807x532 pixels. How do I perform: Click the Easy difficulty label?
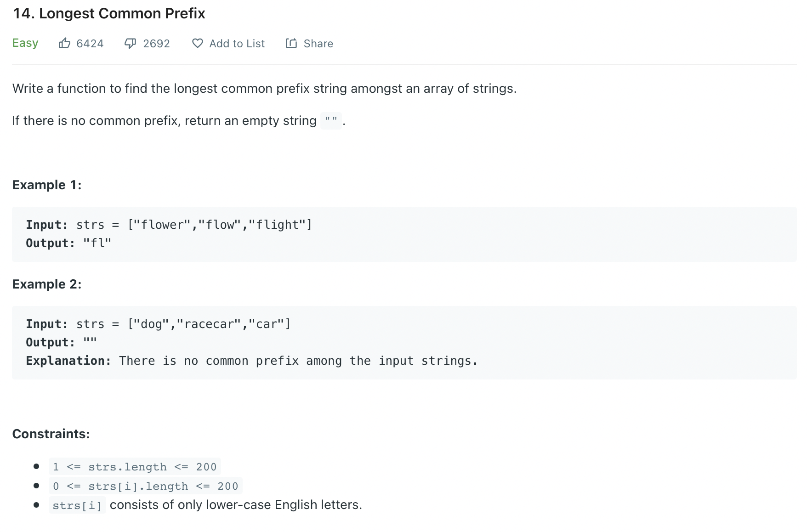[25, 43]
